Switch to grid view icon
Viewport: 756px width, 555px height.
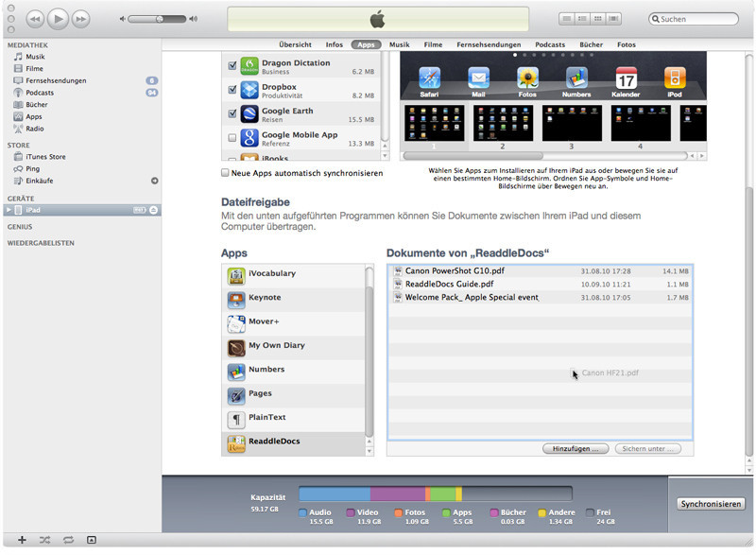[x=598, y=19]
